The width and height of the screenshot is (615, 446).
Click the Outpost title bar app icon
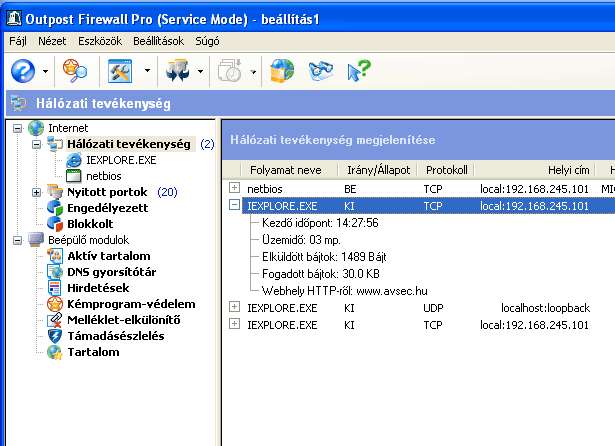coord(14,18)
